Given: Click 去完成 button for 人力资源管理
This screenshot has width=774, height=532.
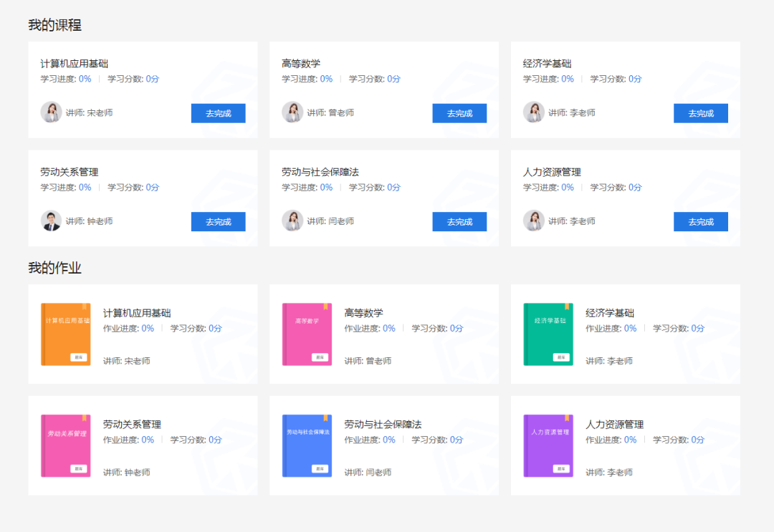Looking at the screenshot, I should (701, 221).
